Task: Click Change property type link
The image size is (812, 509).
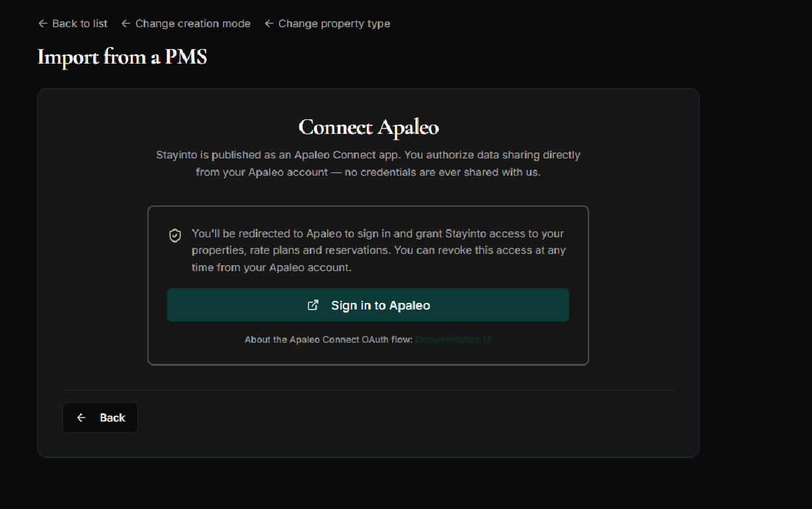Action: point(327,24)
